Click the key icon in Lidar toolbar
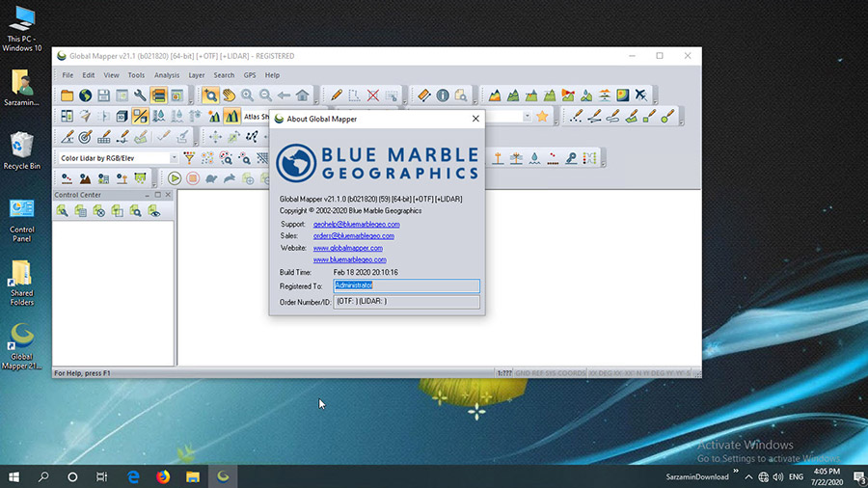 (571, 158)
